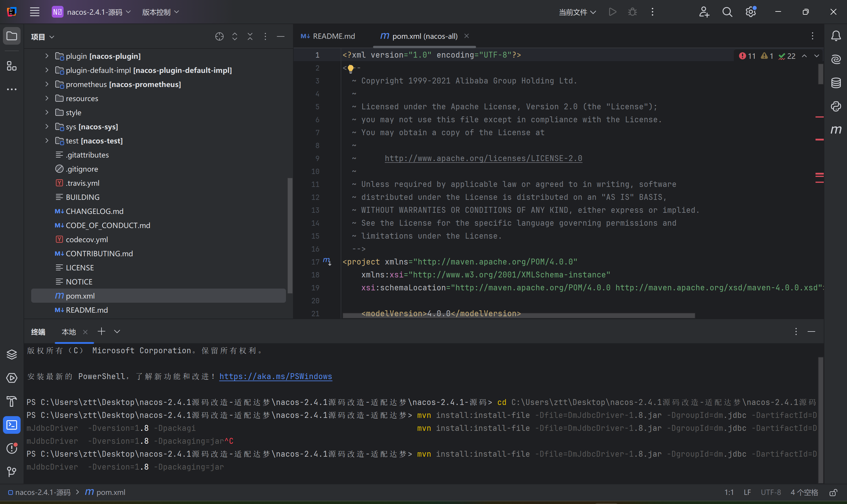The width and height of the screenshot is (847, 504).
Task: Open the Maven tool window icon
Action: click(836, 130)
